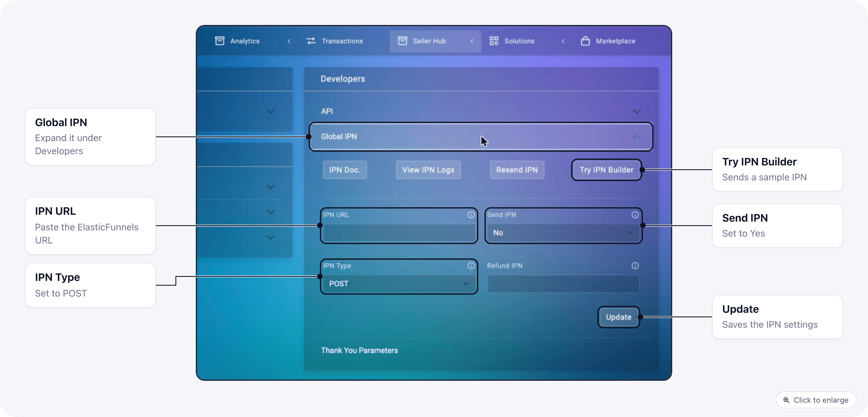Click the Click to enlarge button

pyautogui.click(x=816, y=400)
